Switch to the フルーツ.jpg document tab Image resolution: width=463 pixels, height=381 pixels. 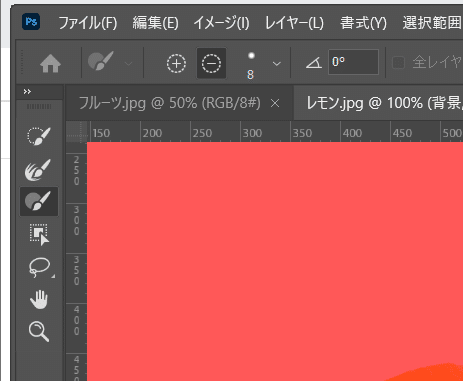(x=170, y=103)
